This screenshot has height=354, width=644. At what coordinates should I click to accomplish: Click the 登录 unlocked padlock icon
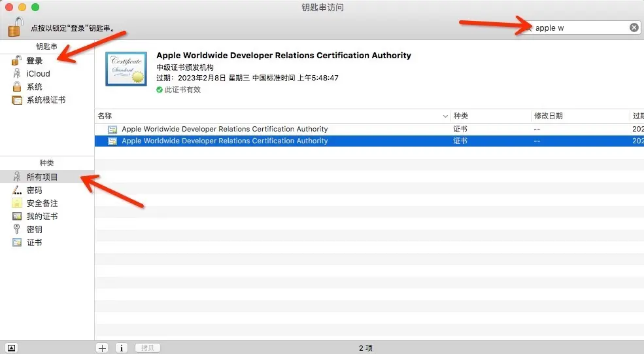pos(16,60)
